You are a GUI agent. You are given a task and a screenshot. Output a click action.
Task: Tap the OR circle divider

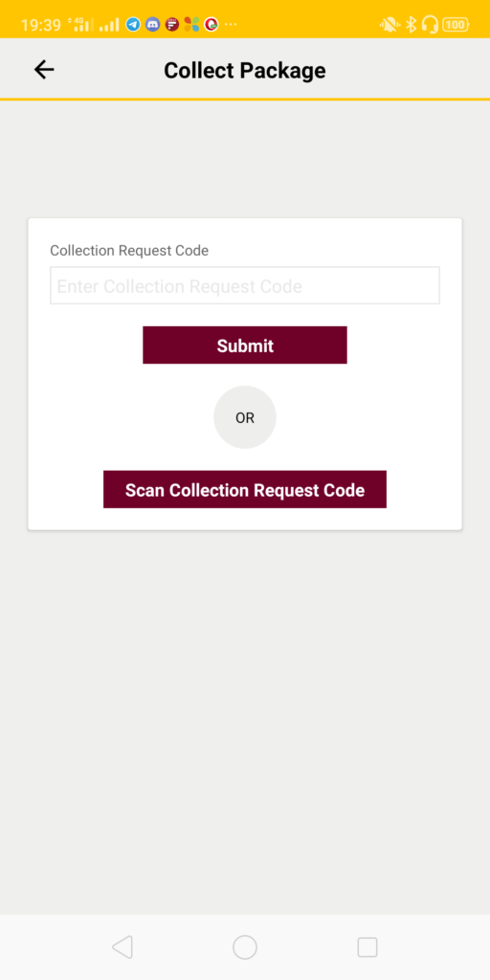245,417
